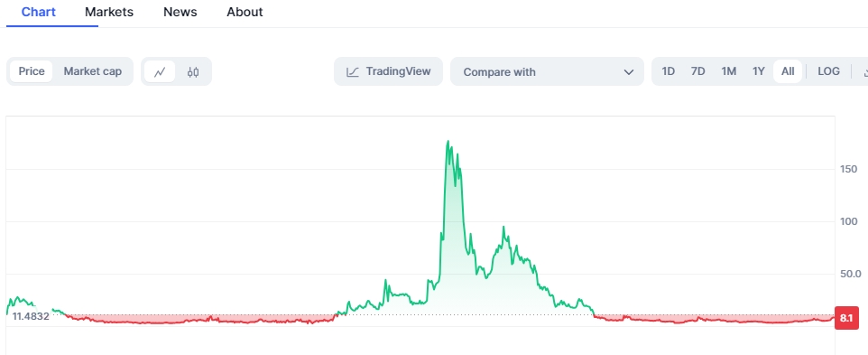The image size is (868, 355).
Task: Select the line chart icon
Action: pos(160,72)
